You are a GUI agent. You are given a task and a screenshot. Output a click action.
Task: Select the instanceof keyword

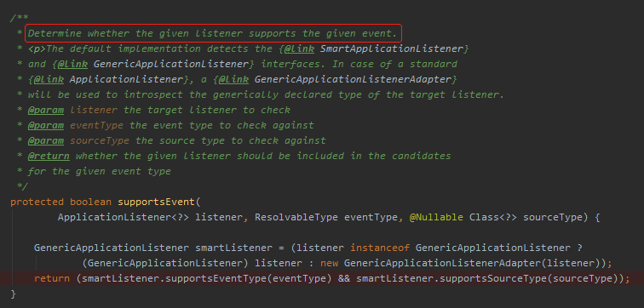[380, 248]
